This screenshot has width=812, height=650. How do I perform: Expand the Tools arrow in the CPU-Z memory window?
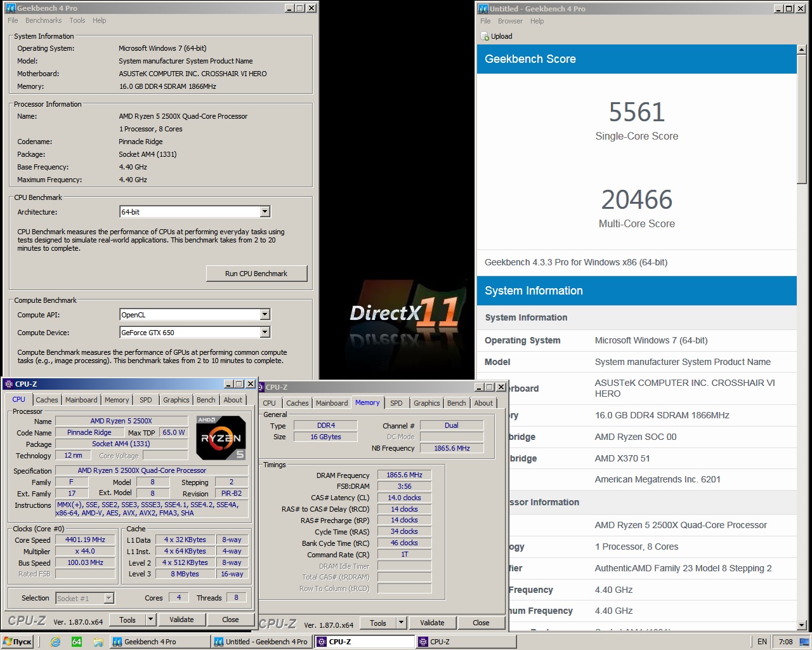401,623
